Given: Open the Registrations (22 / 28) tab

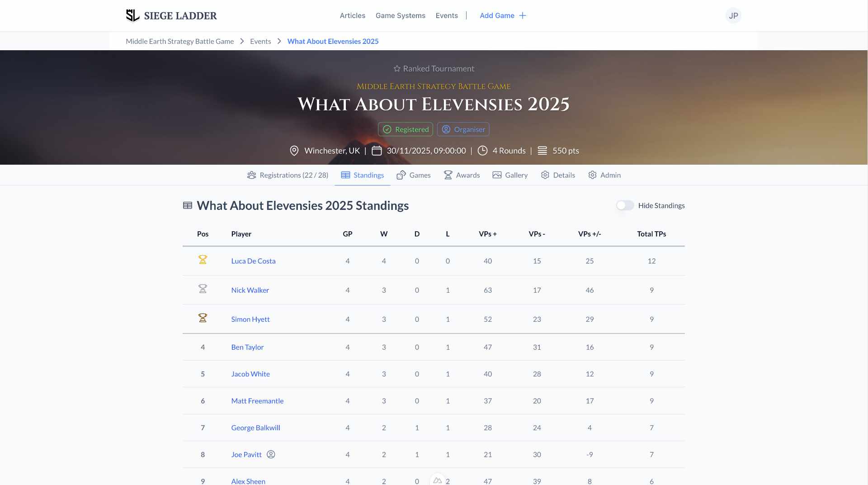Looking at the screenshot, I should (x=288, y=175).
